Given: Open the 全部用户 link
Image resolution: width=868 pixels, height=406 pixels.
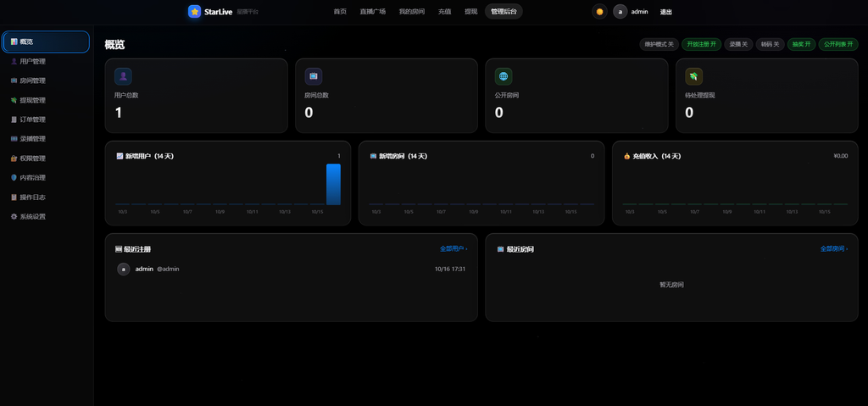Looking at the screenshot, I should pyautogui.click(x=453, y=249).
